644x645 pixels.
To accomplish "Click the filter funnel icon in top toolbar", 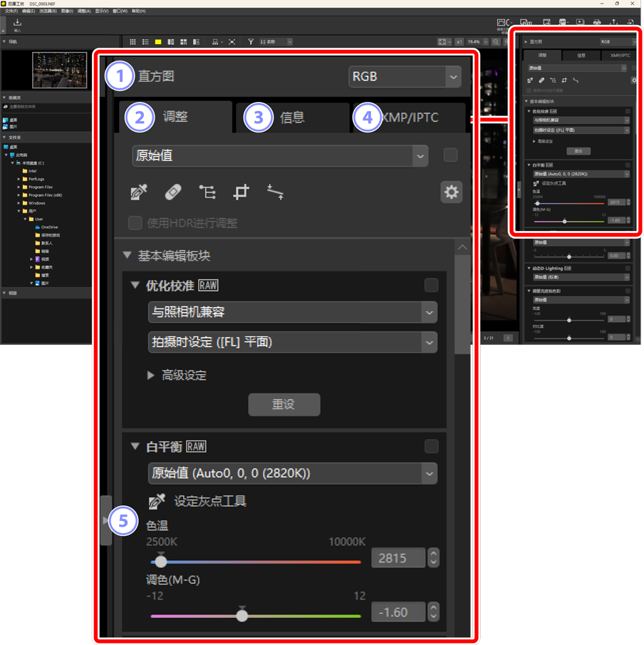I will click(x=251, y=42).
